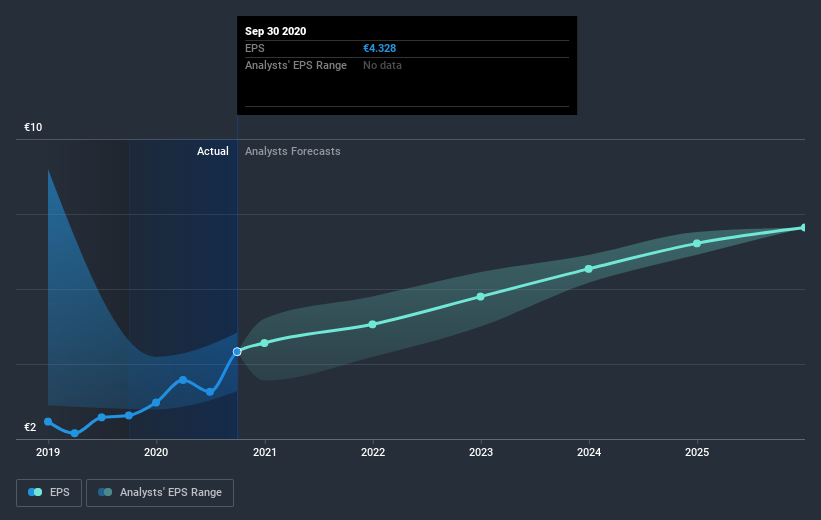Click the Actual label
821x520 pixels.
[213, 151]
